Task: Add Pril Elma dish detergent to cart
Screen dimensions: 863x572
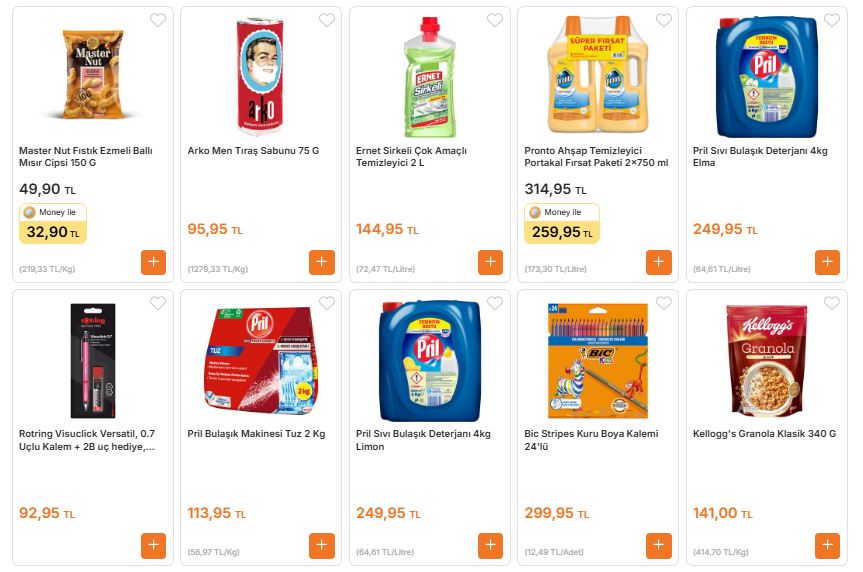Action: pos(827,263)
